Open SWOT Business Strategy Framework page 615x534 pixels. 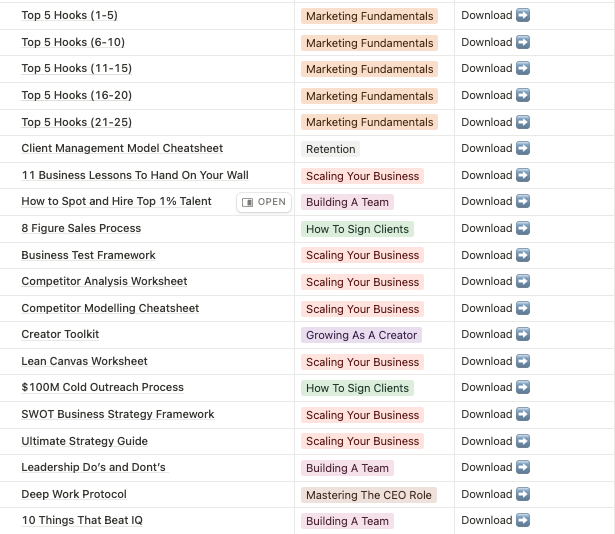[118, 414]
